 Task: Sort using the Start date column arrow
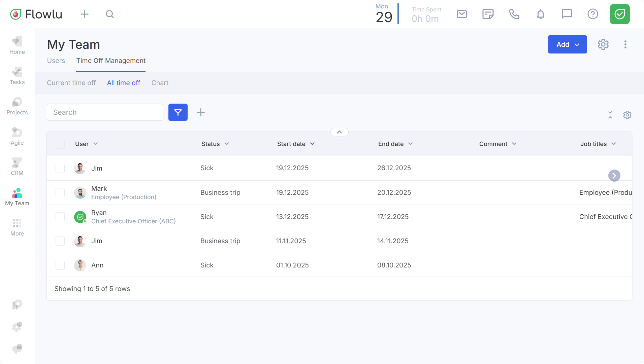pos(312,144)
